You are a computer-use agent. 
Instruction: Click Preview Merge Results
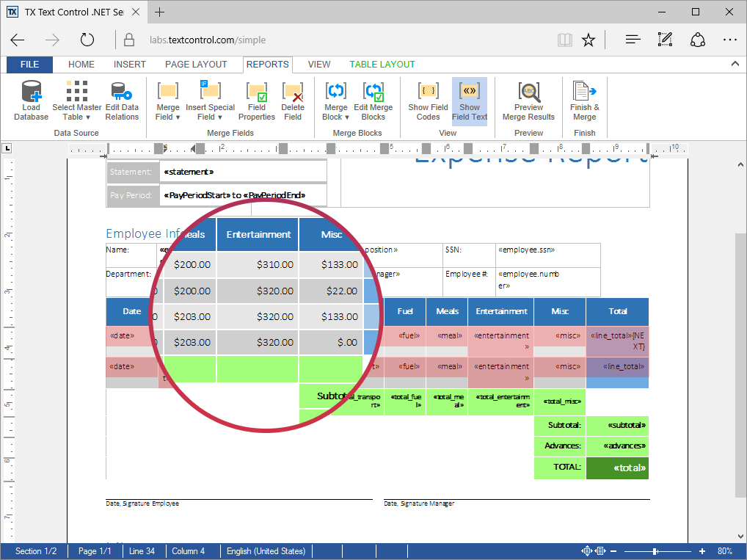tap(528, 101)
